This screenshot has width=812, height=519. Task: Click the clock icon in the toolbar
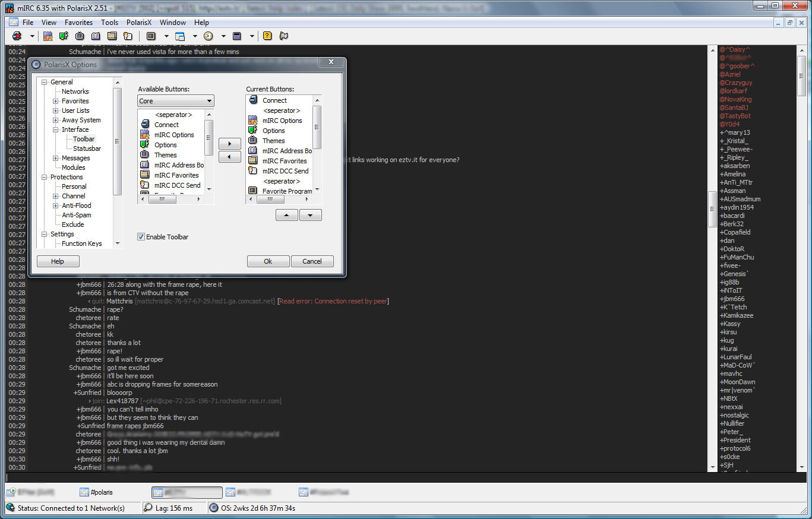[x=208, y=36]
